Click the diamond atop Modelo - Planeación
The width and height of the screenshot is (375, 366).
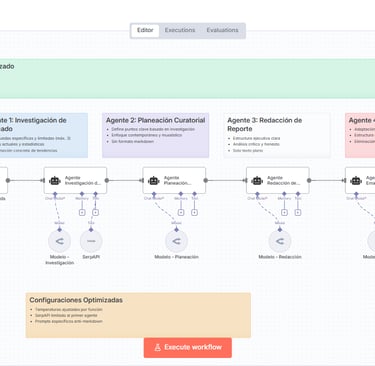[176, 229]
